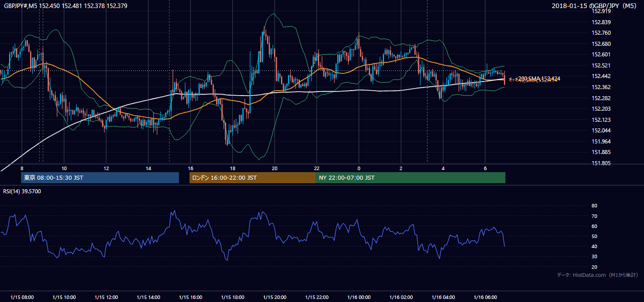Click hour label 22 on price chart axis
Screen dimensions: 644x302
click(316, 168)
